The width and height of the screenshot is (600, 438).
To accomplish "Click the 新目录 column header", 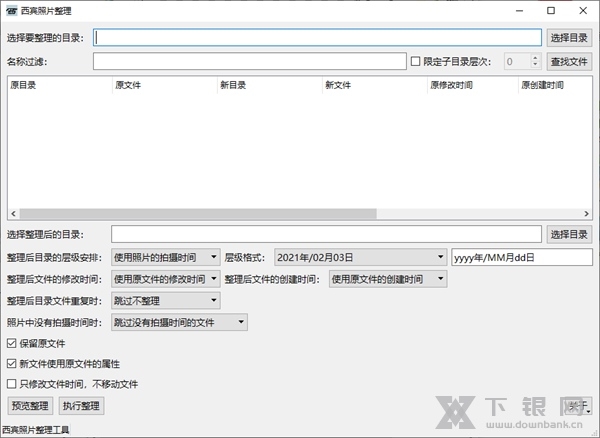I will pos(270,85).
